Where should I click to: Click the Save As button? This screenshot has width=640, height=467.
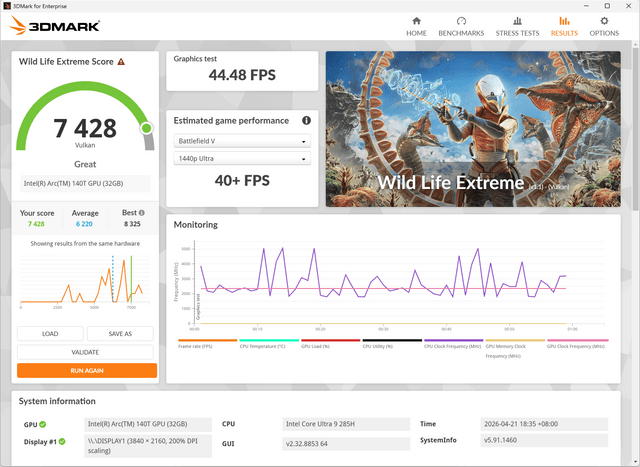coord(120,334)
